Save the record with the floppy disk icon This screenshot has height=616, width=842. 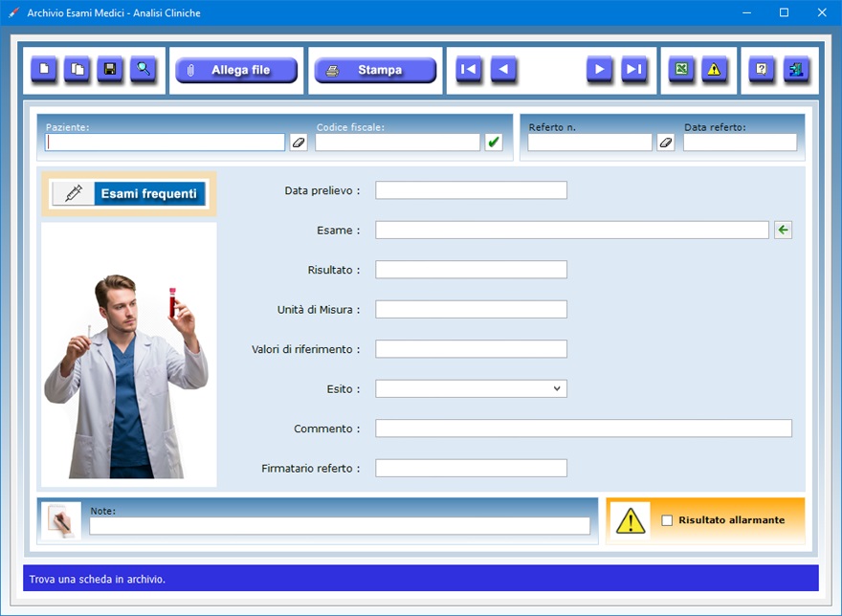coord(110,70)
